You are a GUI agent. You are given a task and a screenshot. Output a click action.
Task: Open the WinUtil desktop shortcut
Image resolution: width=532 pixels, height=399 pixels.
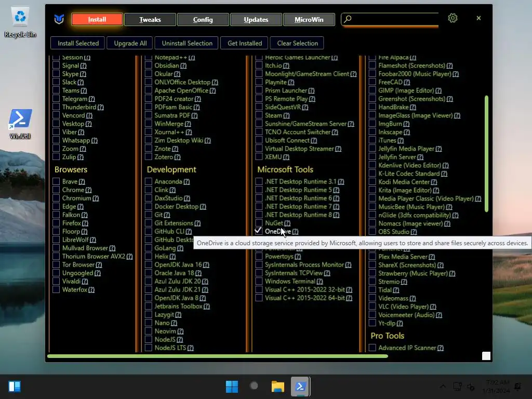(x=20, y=124)
